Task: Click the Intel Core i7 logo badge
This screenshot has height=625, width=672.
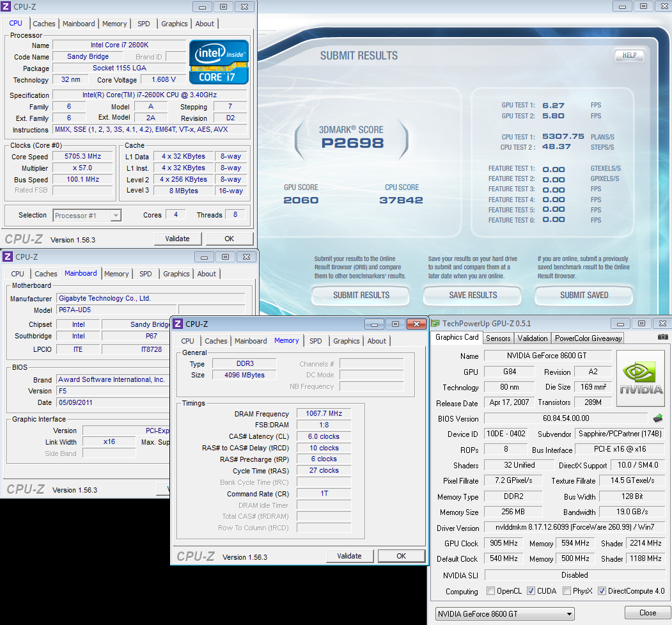Action: pyautogui.click(x=219, y=61)
